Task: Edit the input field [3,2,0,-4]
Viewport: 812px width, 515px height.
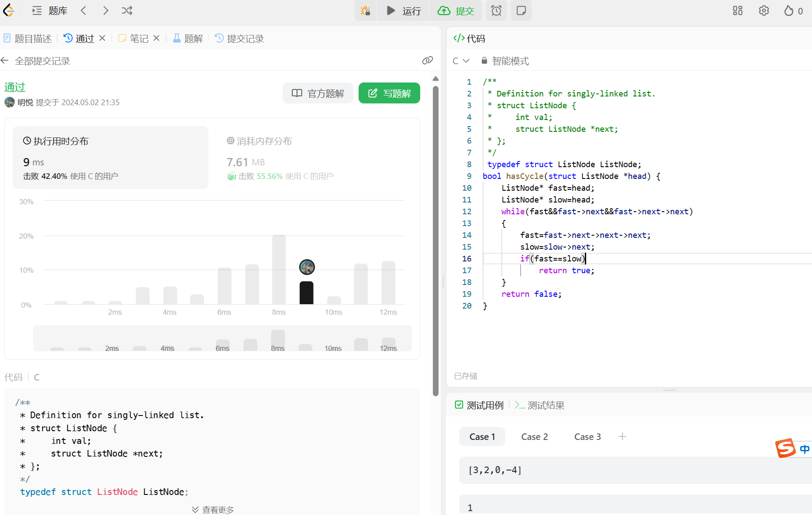Action: pos(636,470)
